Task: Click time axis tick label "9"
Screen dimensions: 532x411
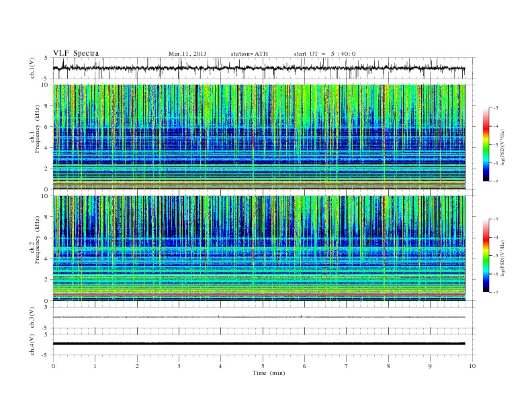Action: (430, 366)
